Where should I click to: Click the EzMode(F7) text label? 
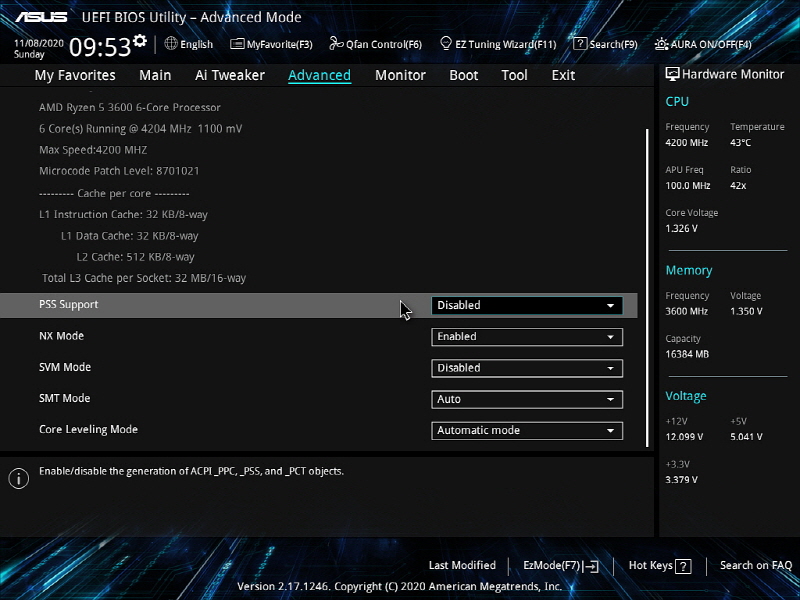[552, 565]
